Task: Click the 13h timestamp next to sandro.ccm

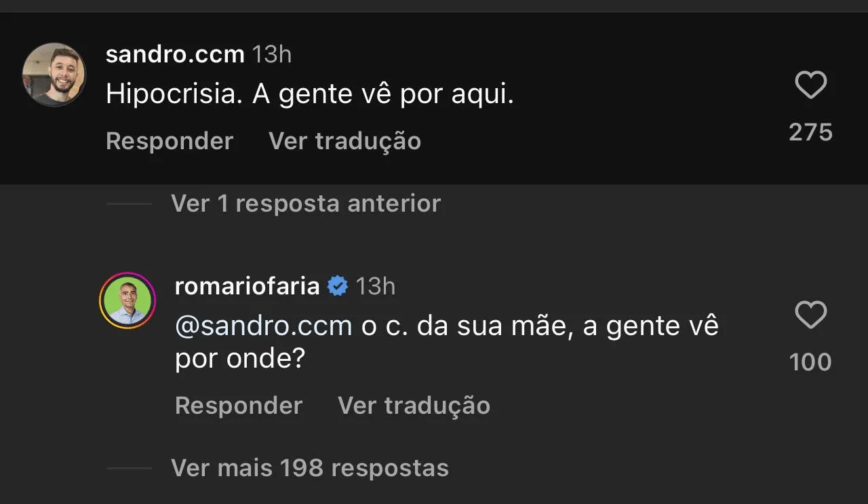Action: 272,54
